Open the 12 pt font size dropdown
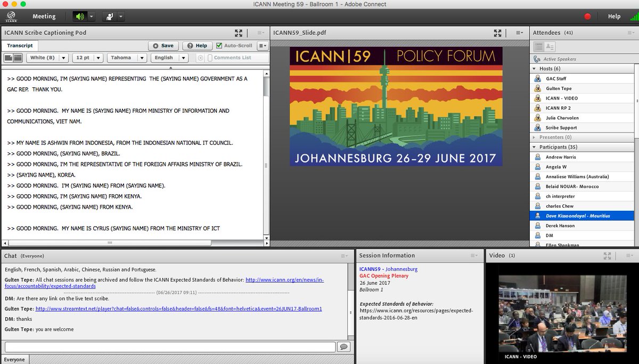Screen dimensions: 639x364 click(87, 57)
